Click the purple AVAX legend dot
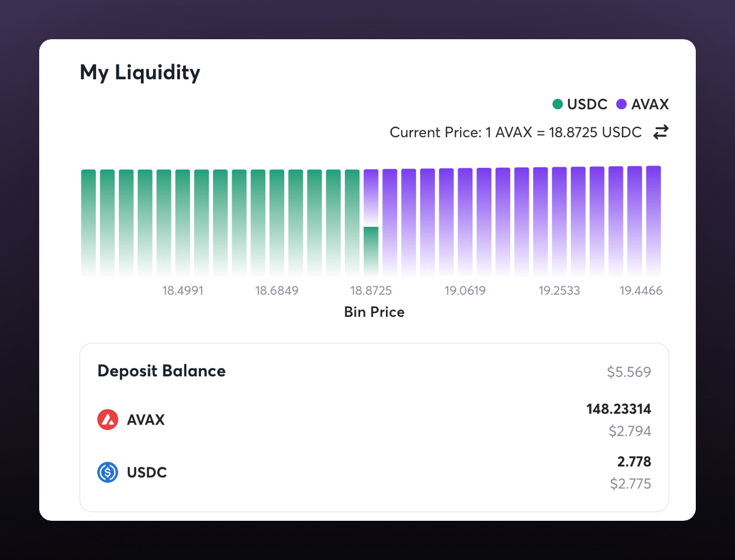The image size is (735, 560). (622, 104)
